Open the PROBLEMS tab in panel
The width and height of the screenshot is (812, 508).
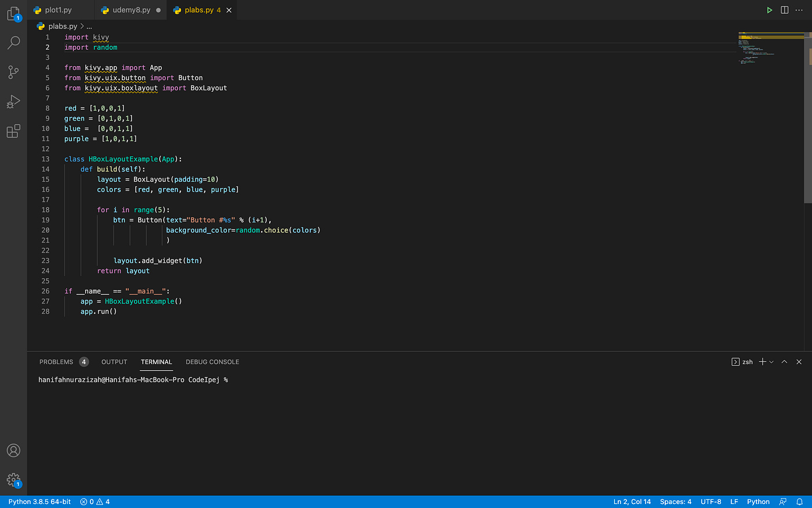[56, 362]
